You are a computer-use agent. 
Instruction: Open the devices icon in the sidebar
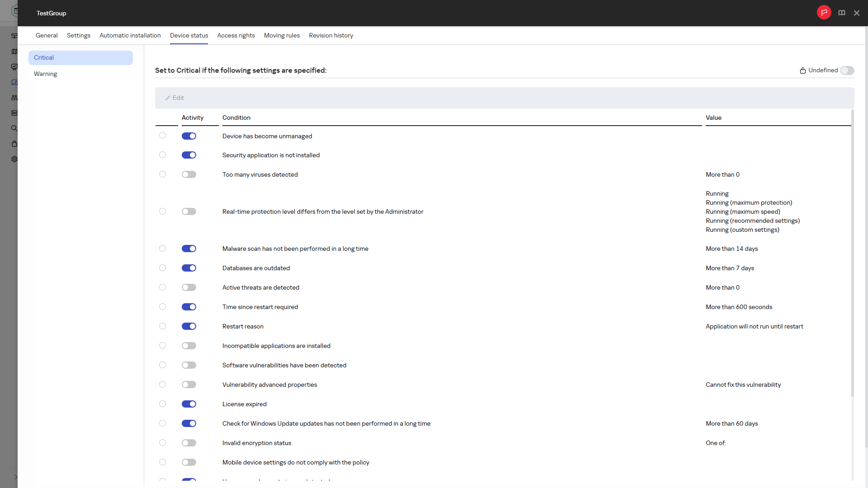(x=14, y=82)
